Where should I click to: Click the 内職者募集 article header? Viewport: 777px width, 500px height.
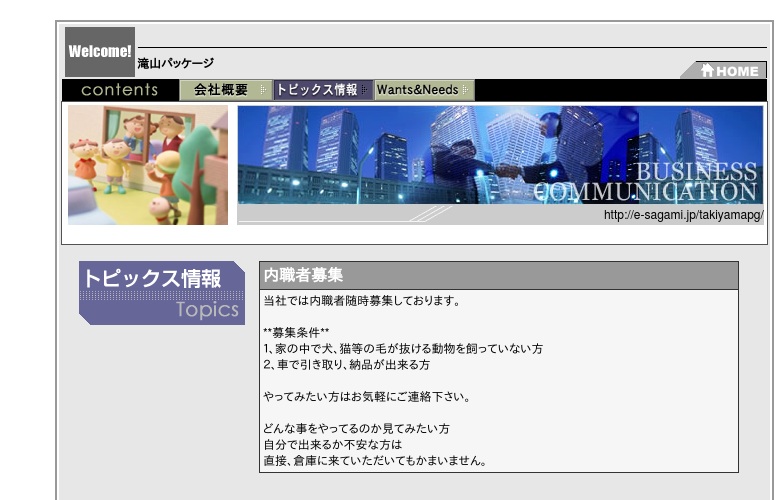[303, 275]
